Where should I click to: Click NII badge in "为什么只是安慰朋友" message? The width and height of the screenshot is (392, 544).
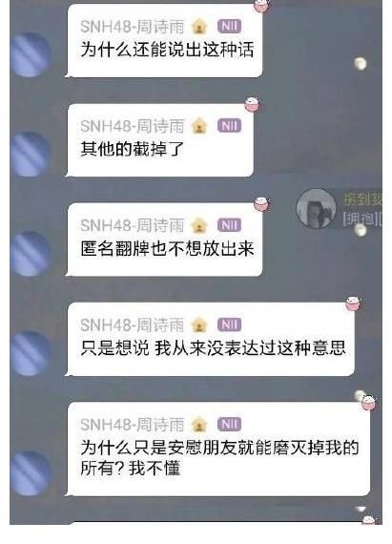229,425
